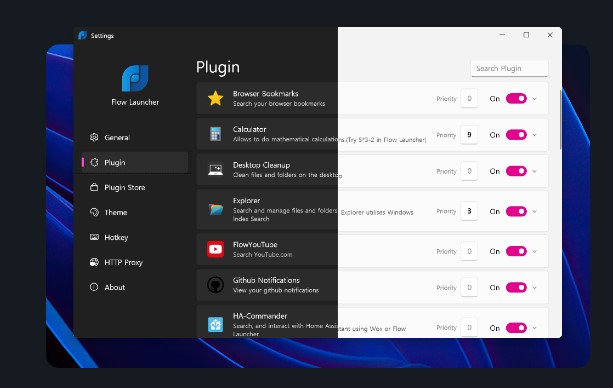613x388 pixels.
Task: Expand Explorer plugin details chevron
Action: (534, 211)
